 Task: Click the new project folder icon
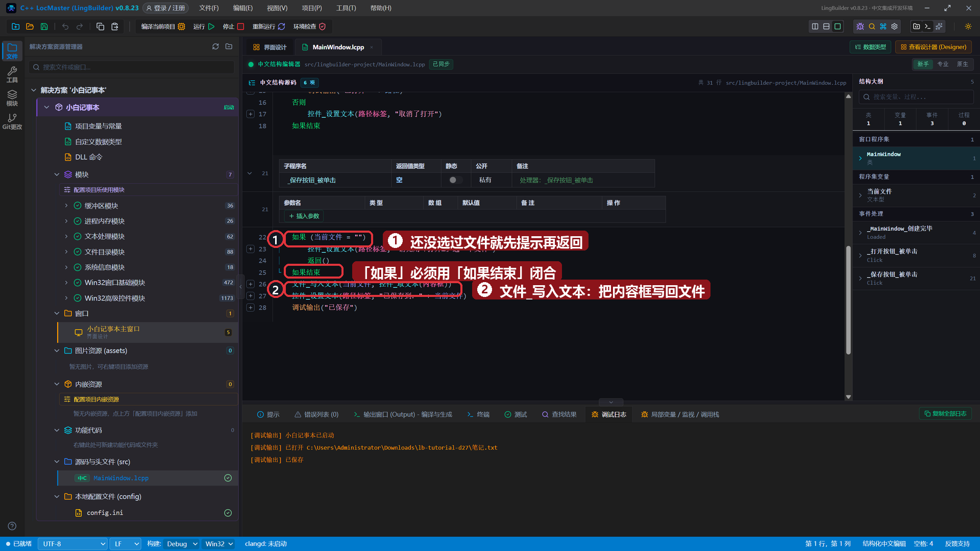(15, 27)
